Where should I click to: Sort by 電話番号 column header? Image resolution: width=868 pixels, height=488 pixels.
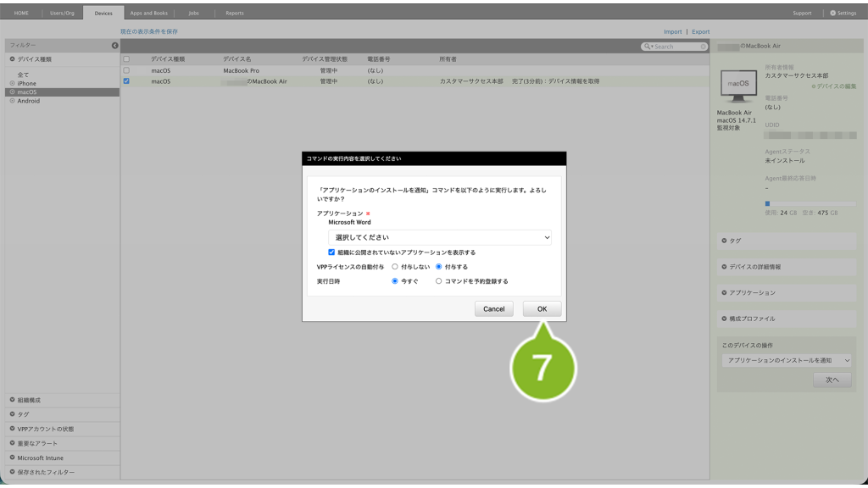[x=379, y=59]
